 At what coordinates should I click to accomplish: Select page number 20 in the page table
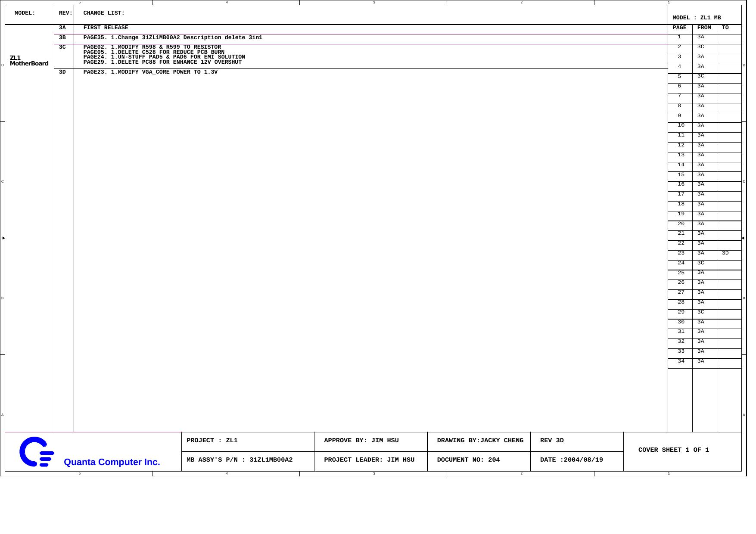point(681,224)
